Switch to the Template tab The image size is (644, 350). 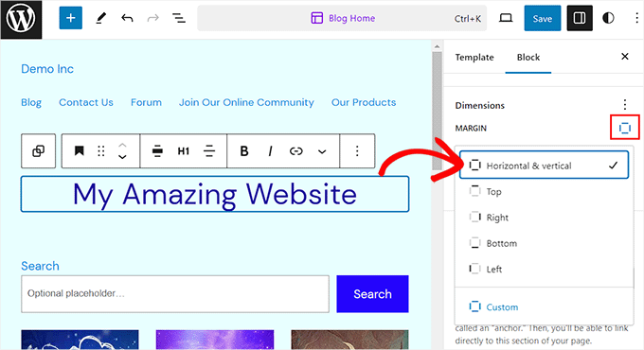pyautogui.click(x=474, y=58)
